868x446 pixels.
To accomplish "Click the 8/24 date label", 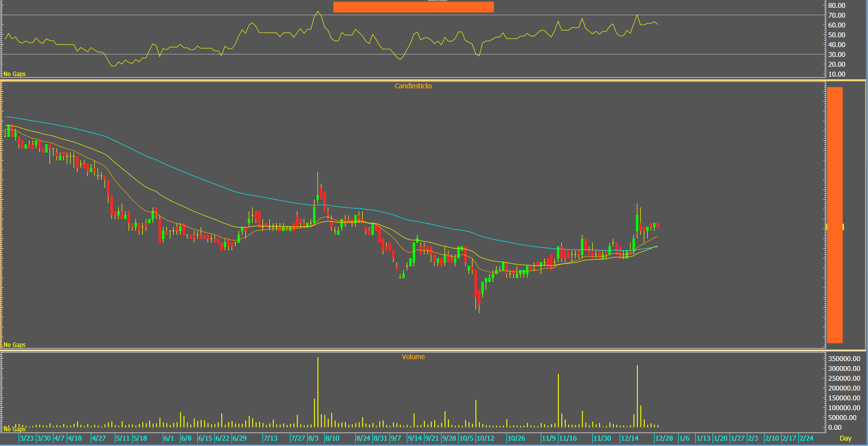I will tap(363, 438).
